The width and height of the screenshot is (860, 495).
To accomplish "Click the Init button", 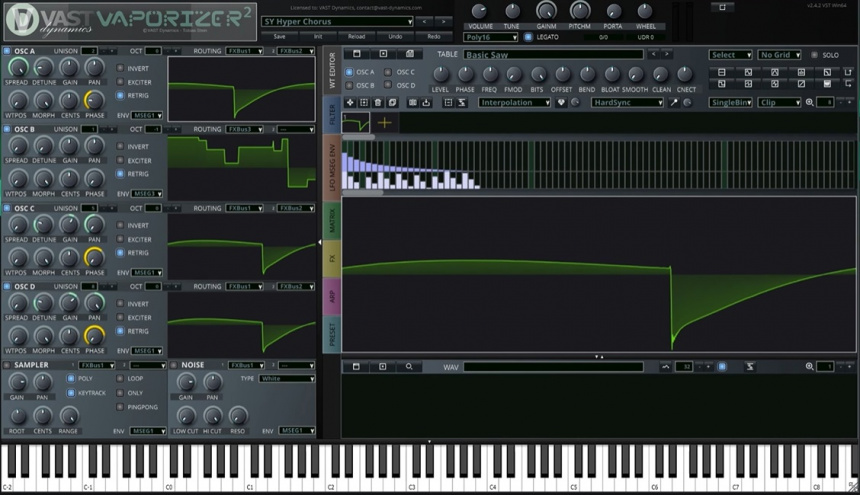I will pyautogui.click(x=318, y=36).
